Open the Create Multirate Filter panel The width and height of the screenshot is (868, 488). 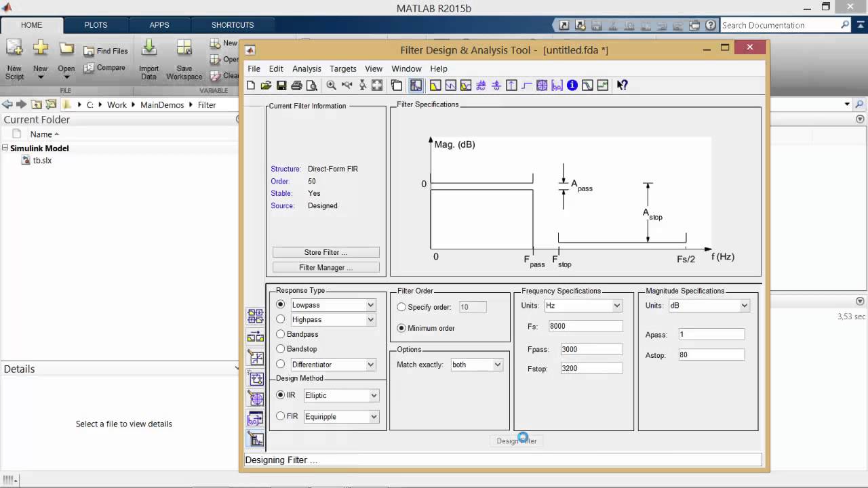pos(256,317)
